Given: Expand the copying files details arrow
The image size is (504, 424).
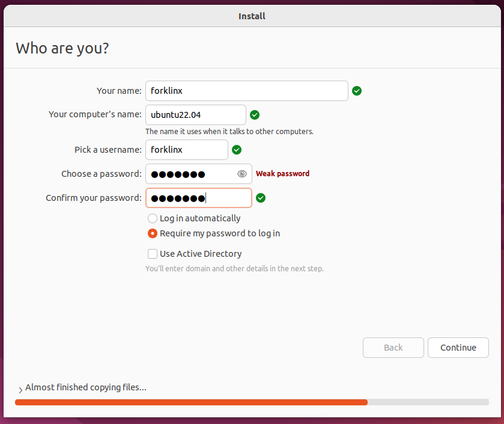Looking at the screenshot, I should point(20,390).
